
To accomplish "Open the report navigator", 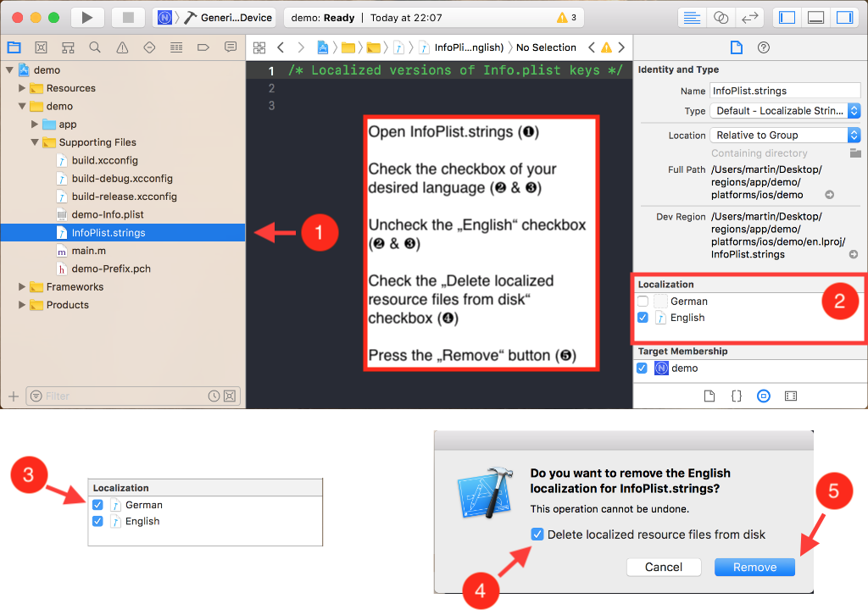I will [x=231, y=47].
